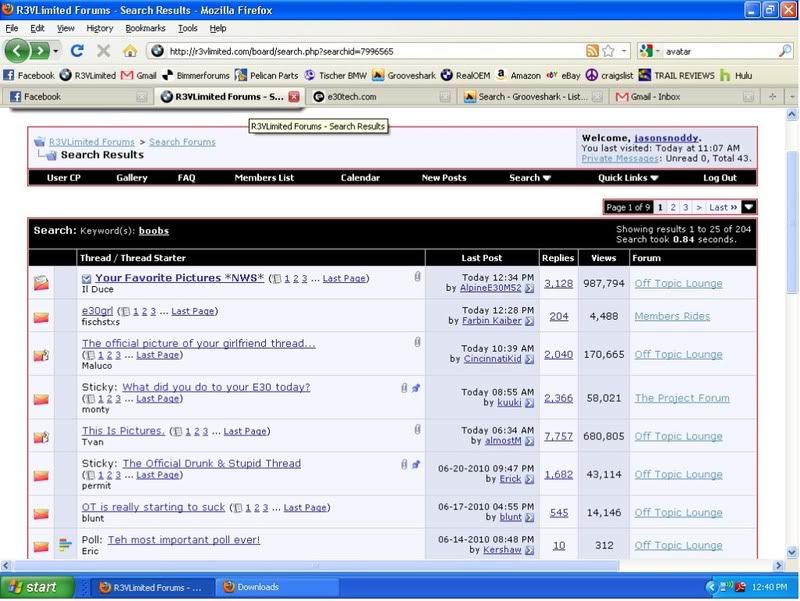Open the TRAIL REVIEWS bookmark
Viewport: 800px width, 601px height.
pos(677,76)
